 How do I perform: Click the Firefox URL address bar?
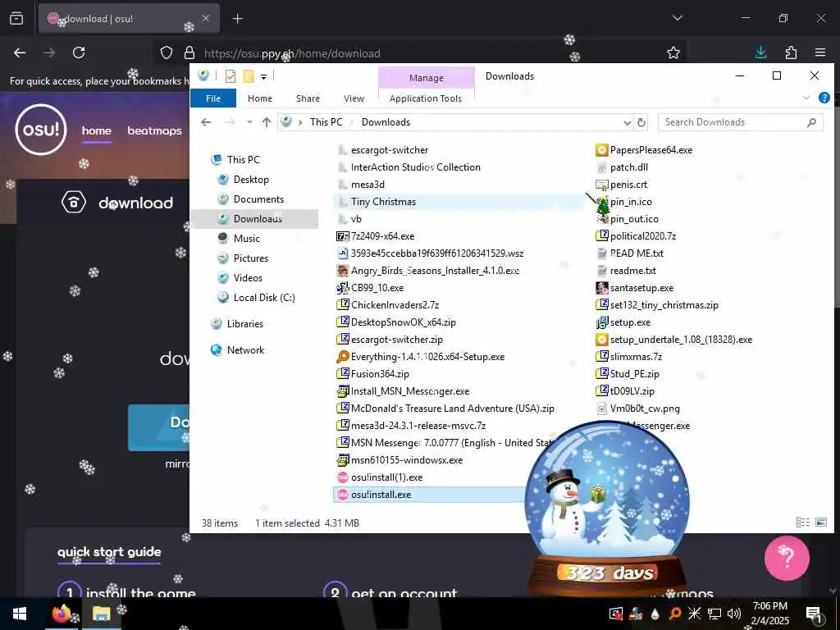pos(421,53)
